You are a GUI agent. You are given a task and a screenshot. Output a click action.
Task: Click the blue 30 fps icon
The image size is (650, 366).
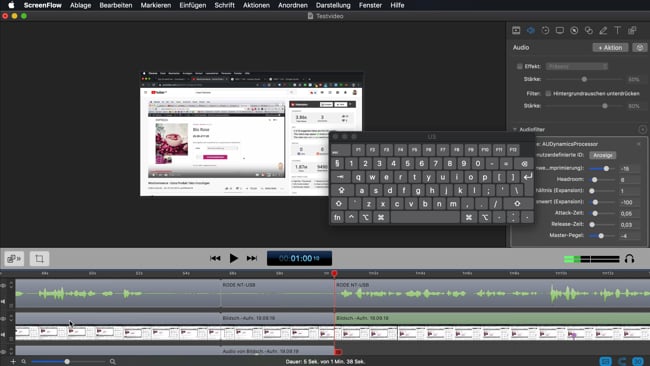(x=638, y=361)
